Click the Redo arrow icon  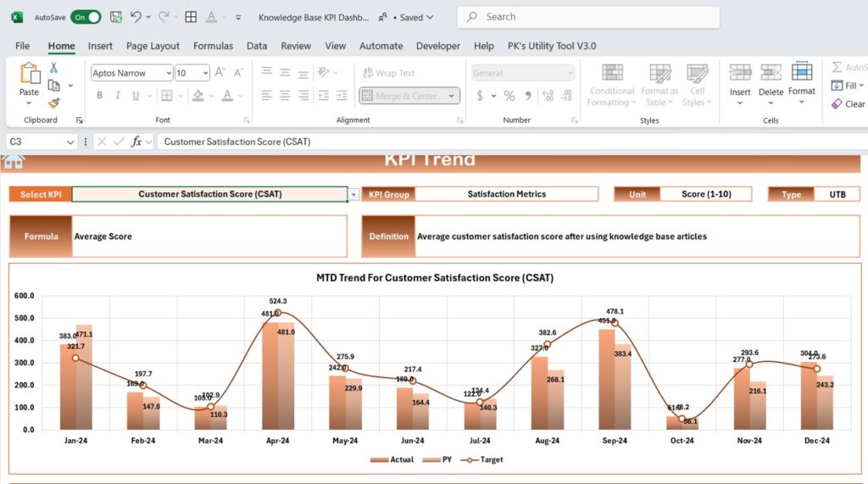click(x=164, y=17)
